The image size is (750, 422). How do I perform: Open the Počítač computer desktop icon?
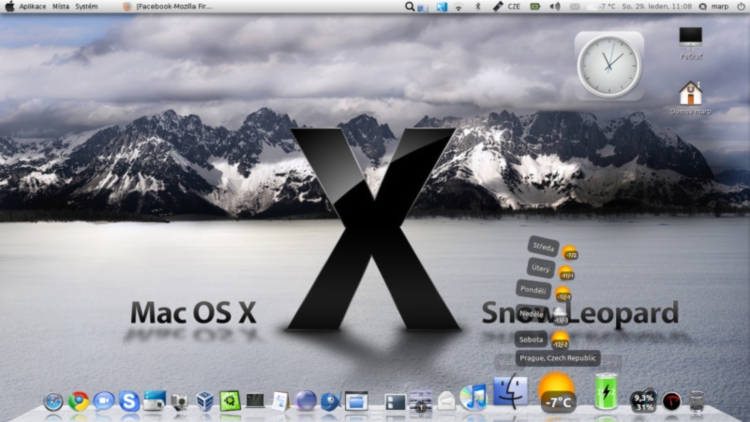coord(691,43)
